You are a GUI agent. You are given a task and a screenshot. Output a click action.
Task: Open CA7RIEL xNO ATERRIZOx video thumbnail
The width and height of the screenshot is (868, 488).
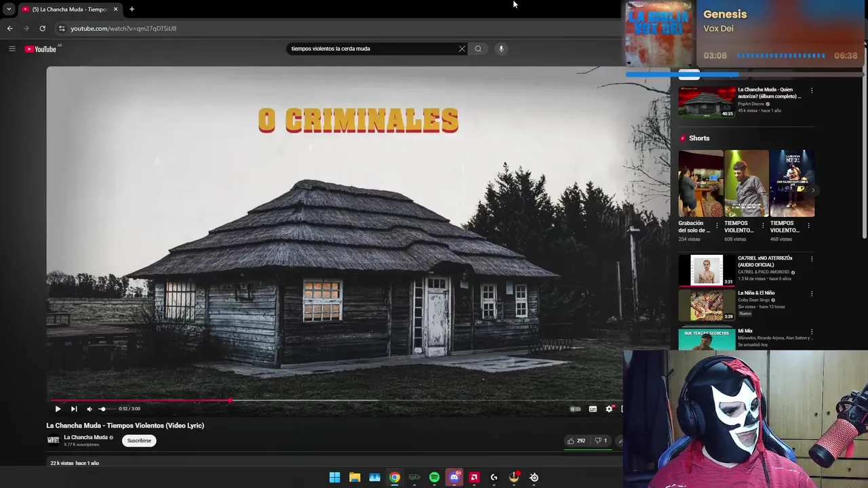tap(707, 270)
